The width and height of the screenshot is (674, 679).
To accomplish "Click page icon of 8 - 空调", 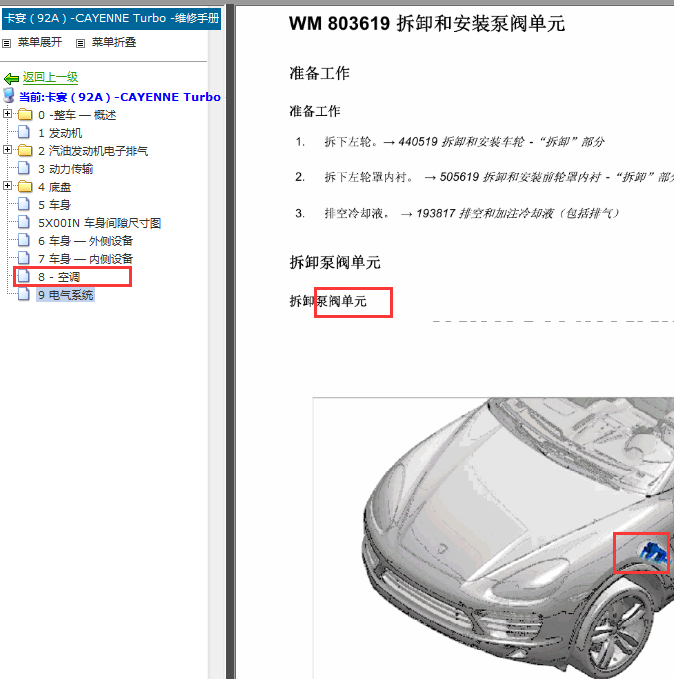I will (24, 276).
